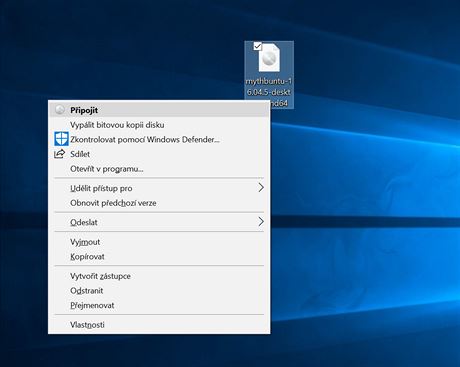Open Vlastnosti of the file
This screenshot has height=367, width=460.
159,324
